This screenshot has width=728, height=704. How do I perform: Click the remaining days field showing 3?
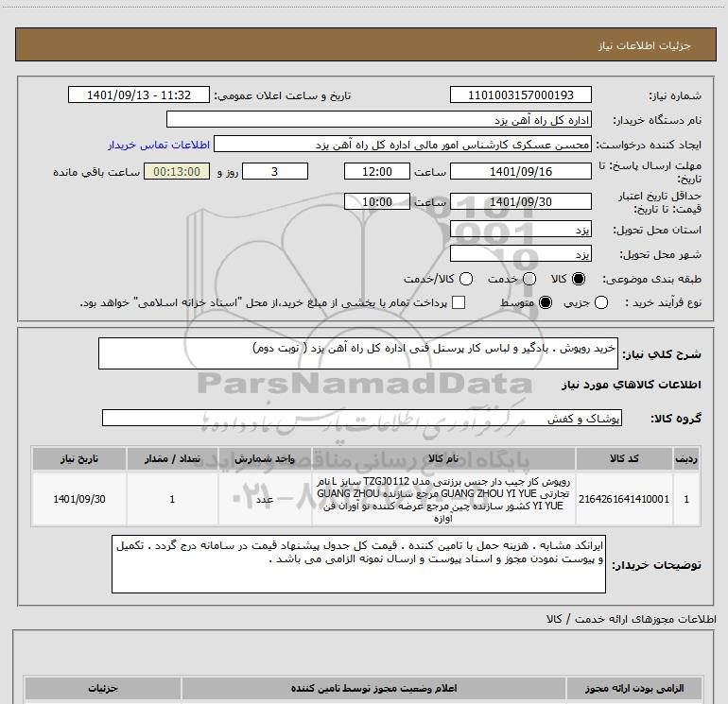coord(275,171)
